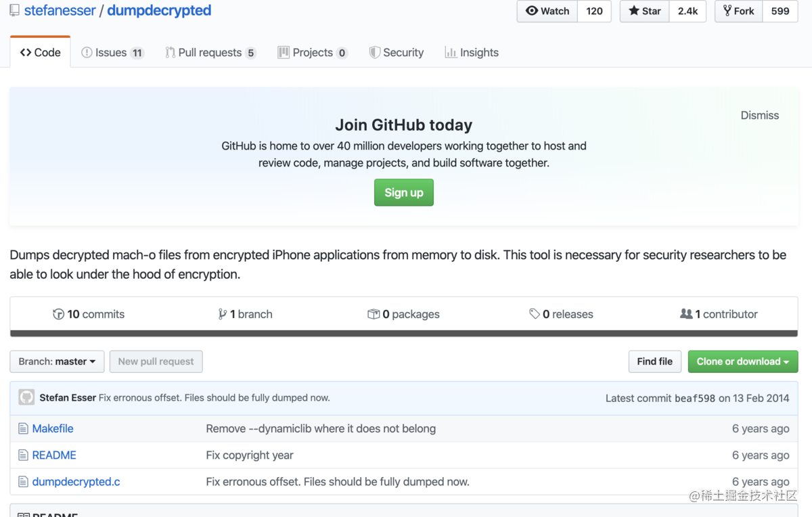
Task: Click the commits history clock icon
Action: (x=58, y=314)
